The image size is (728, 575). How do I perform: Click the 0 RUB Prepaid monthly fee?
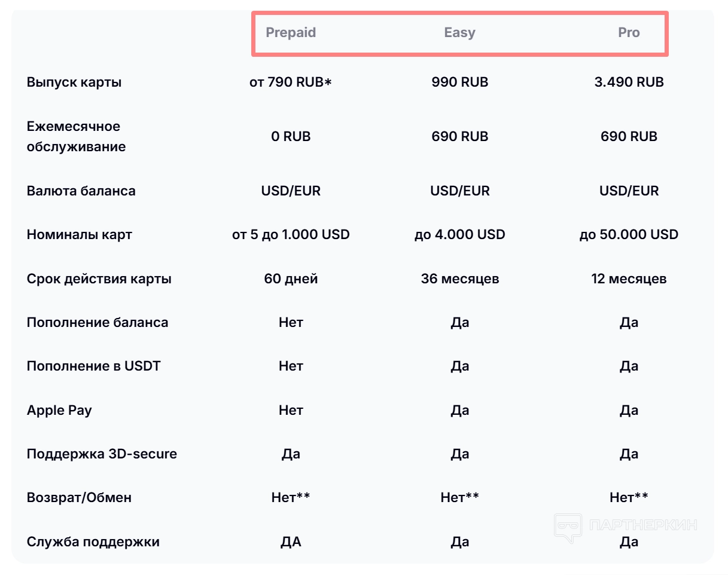[x=291, y=136]
